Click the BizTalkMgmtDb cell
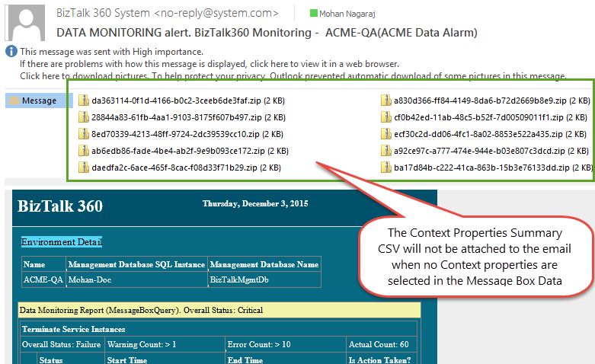The image size is (595, 364). click(x=264, y=279)
